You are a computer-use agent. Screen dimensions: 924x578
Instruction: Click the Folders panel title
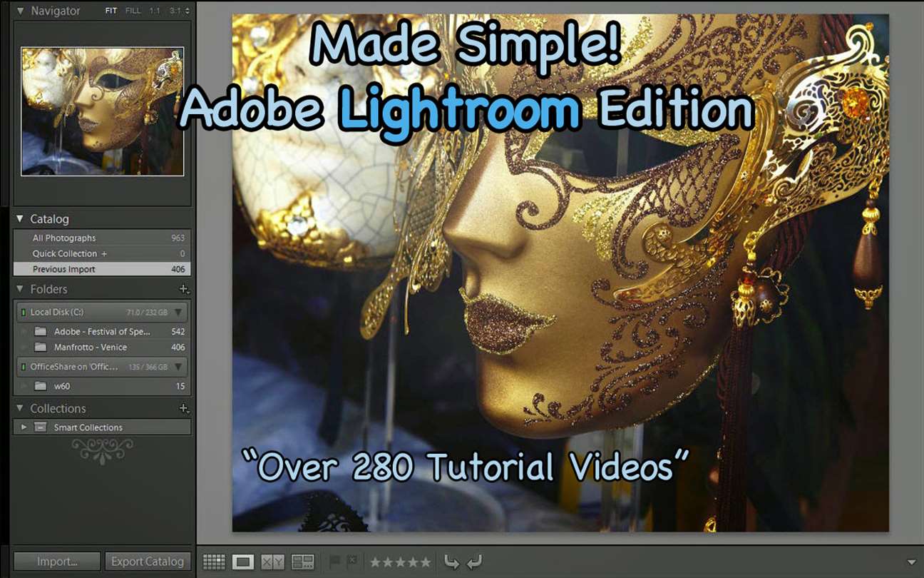[48, 289]
